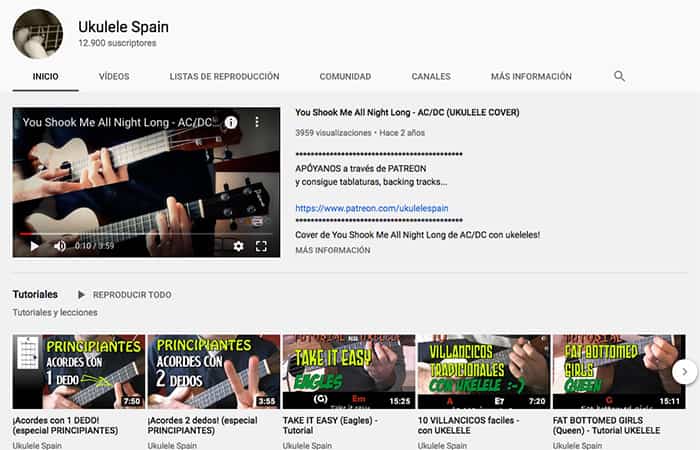Click Ukulele Spain under the Take It Easy video

[x=307, y=446]
